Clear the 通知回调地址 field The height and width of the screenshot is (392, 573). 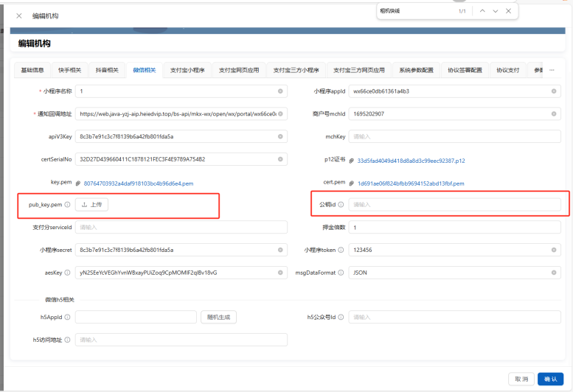pyautogui.click(x=280, y=114)
